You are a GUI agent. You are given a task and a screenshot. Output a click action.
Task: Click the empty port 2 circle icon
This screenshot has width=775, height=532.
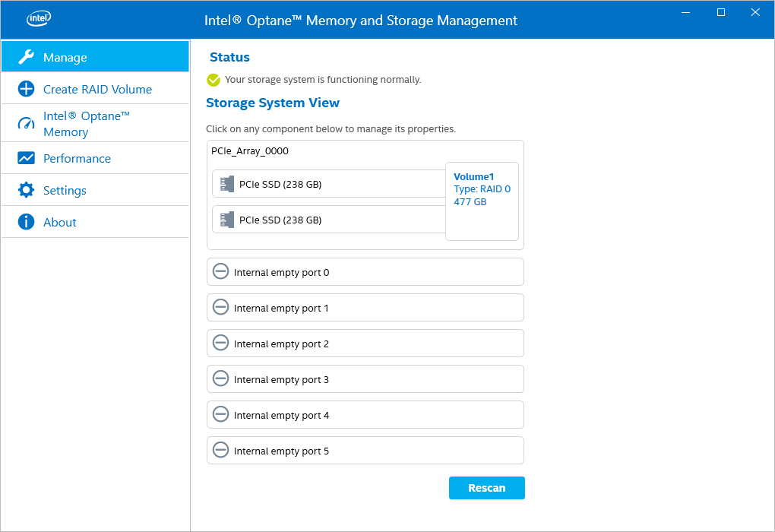(220, 342)
